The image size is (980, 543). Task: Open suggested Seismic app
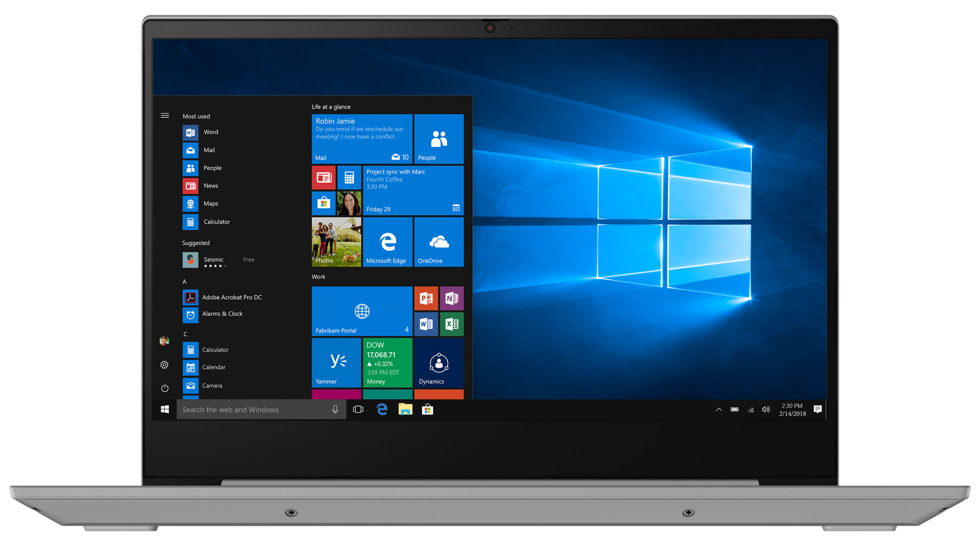click(x=219, y=260)
